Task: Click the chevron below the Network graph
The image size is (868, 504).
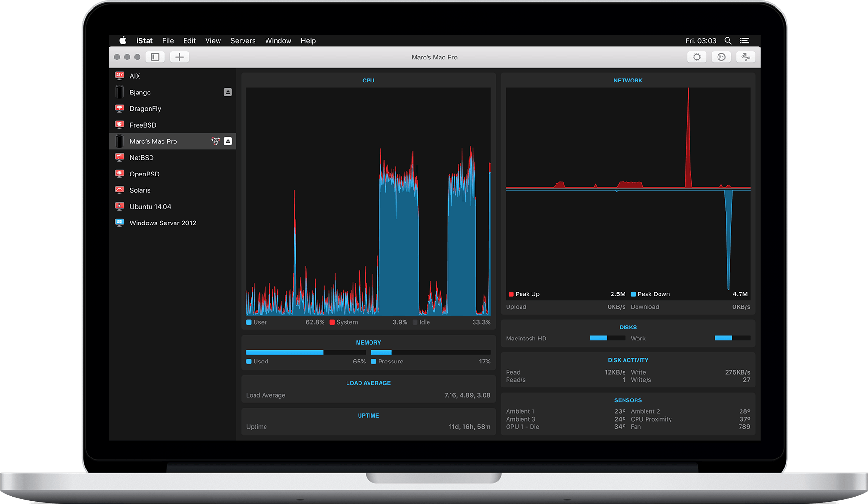Action: coord(616,190)
